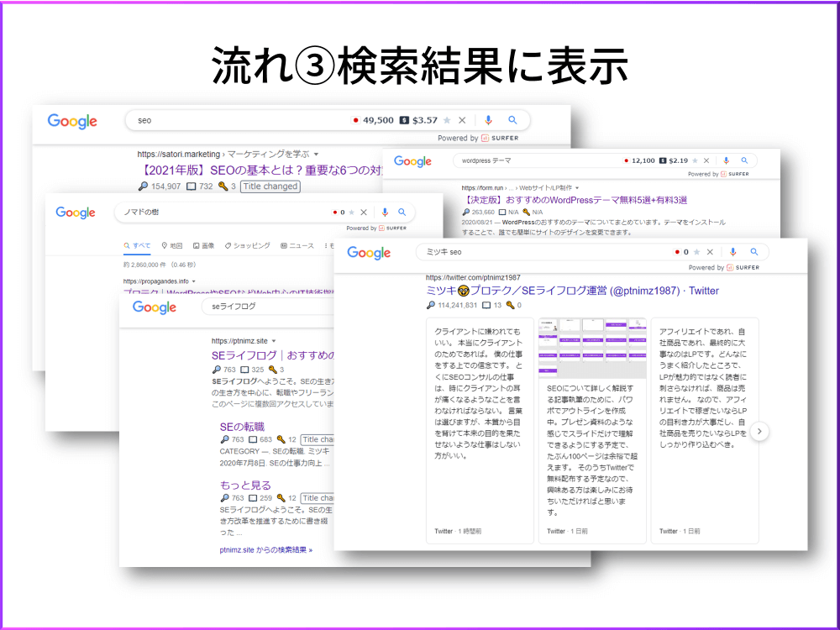840x630 pixels.
Task: Click the ptnimz.site からの検索結果 link
Action: point(265,550)
